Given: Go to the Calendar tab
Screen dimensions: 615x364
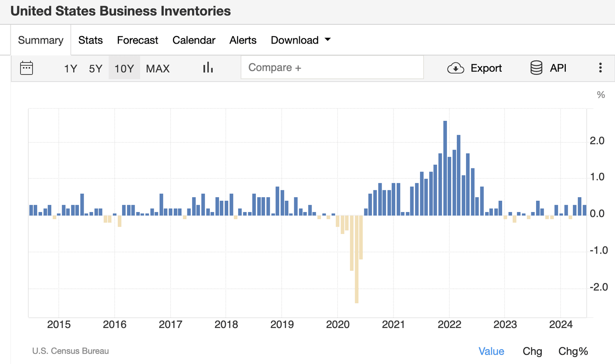Looking at the screenshot, I should (x=194, y=40).
